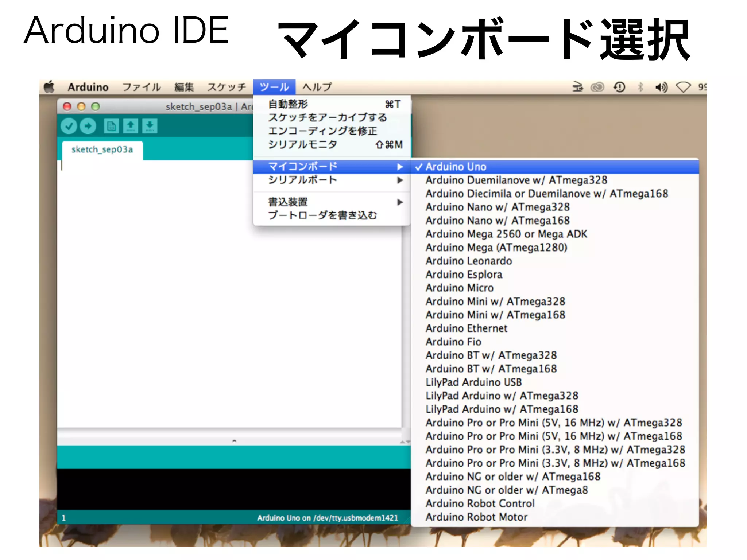Pick Pro Mini (5V, 16 MHz) w/ ATmega168
Viewport: 747px width, 560px height.
tap(555, 436)
